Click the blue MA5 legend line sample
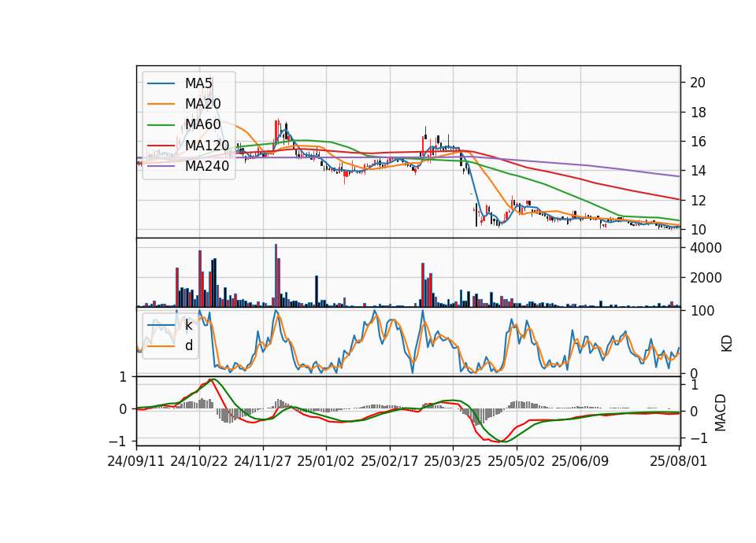Screen dimensions: 756x543 tap(161, 83)
